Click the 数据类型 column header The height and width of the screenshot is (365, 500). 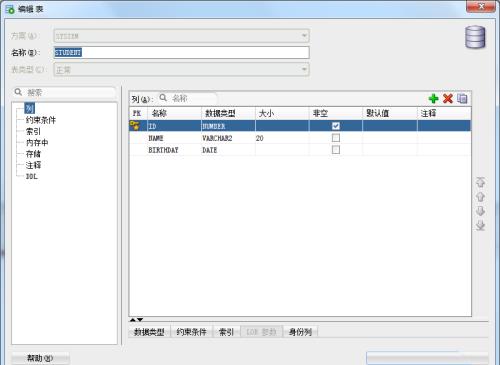(x=228, y=113)
